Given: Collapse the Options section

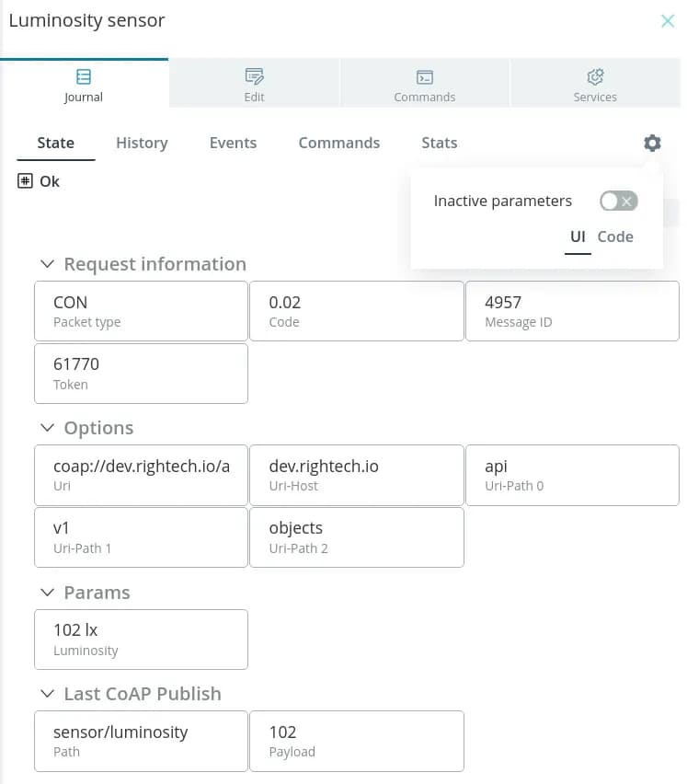Looking at the screenshot, I should tap(48, 428).
